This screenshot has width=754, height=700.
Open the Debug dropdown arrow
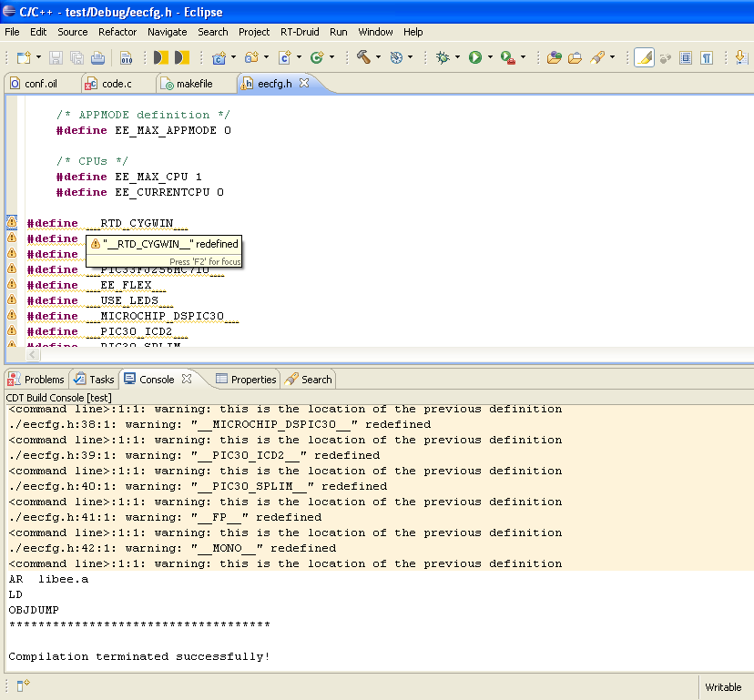pos(457,57)
